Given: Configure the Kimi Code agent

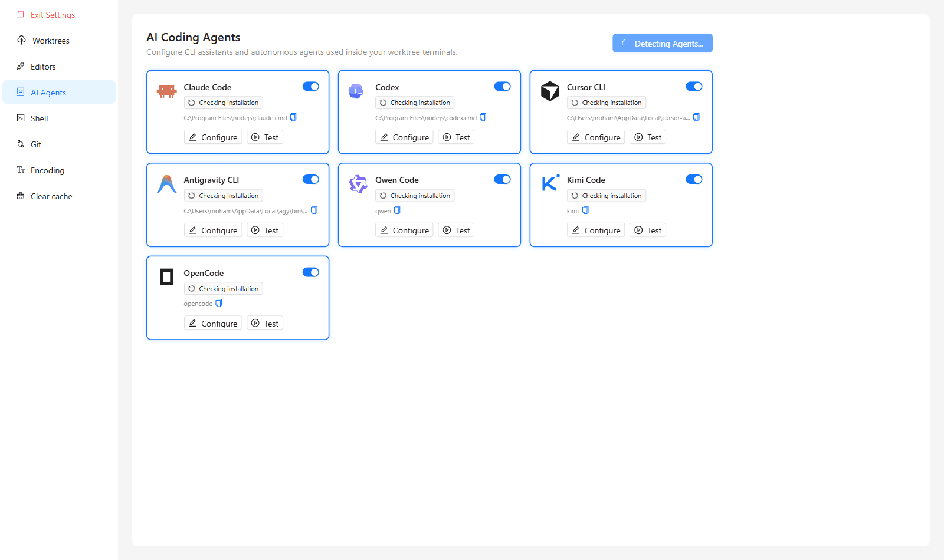Looking at the screenshot, I should point(596,230).
